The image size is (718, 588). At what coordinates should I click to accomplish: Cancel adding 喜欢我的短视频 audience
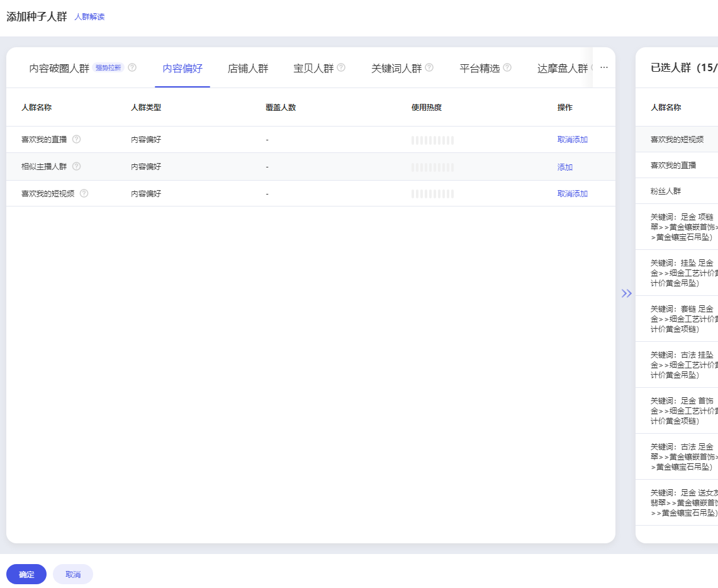coord(572,194)
